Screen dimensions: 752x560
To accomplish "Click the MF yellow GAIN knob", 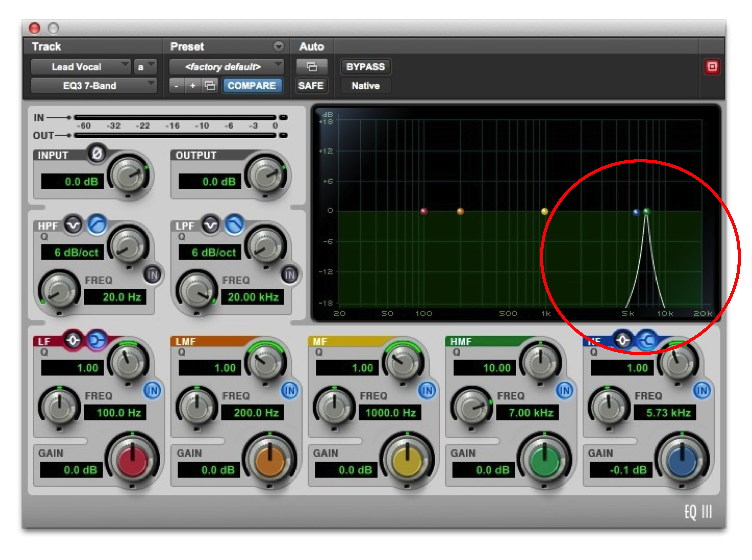I will [x=407, y=460].
